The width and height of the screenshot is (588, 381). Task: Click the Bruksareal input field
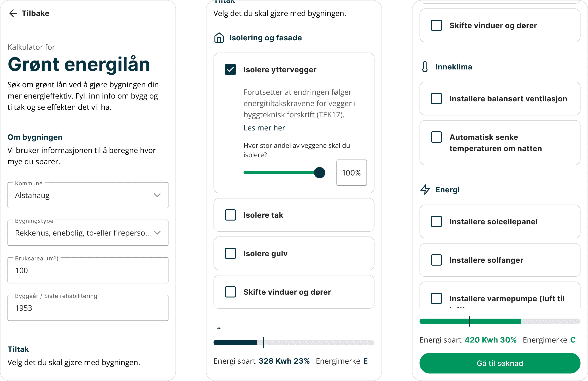(88, 270)
